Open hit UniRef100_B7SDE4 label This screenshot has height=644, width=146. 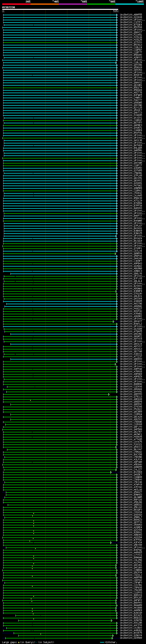pos(131,25)
